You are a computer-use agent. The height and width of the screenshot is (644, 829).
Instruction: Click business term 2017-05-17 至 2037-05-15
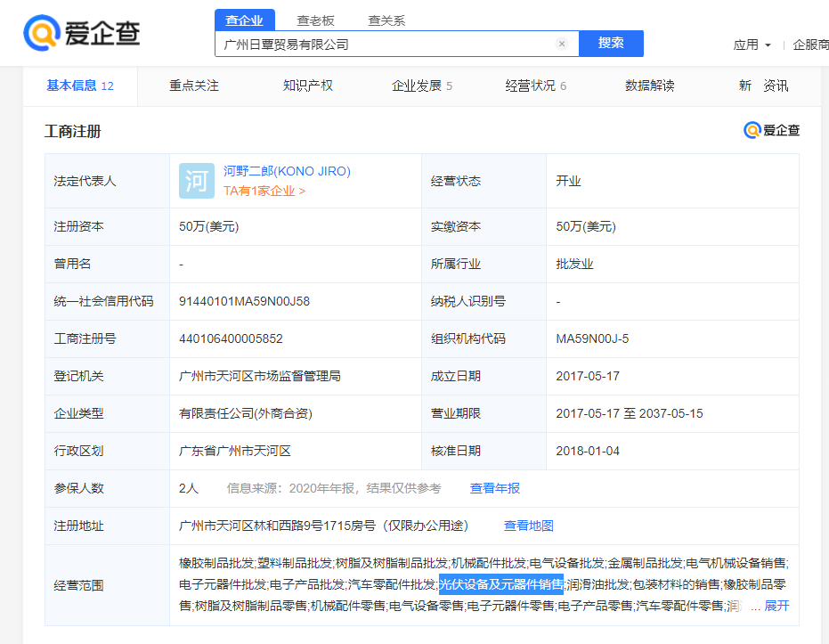point(630,414)
